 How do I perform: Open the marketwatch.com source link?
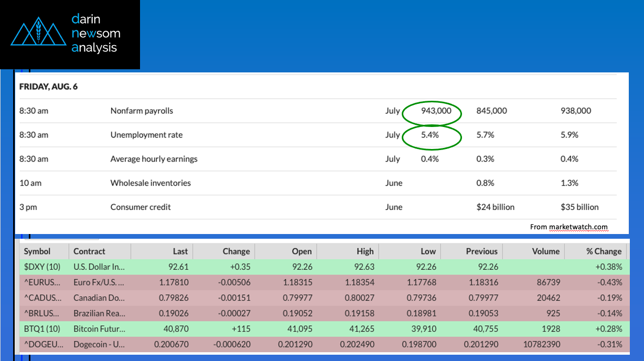(x=578, y=227)
